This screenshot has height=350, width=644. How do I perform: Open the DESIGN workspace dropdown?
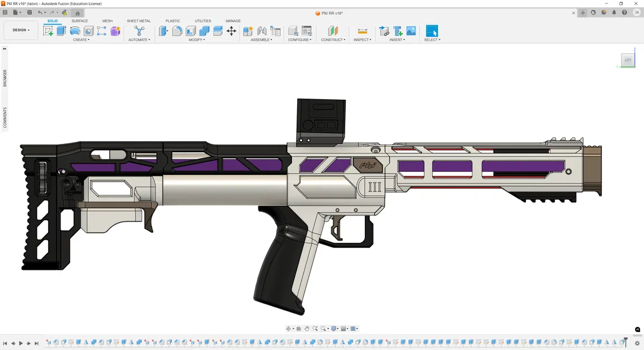pyautogui.click(x=21, y=30)
